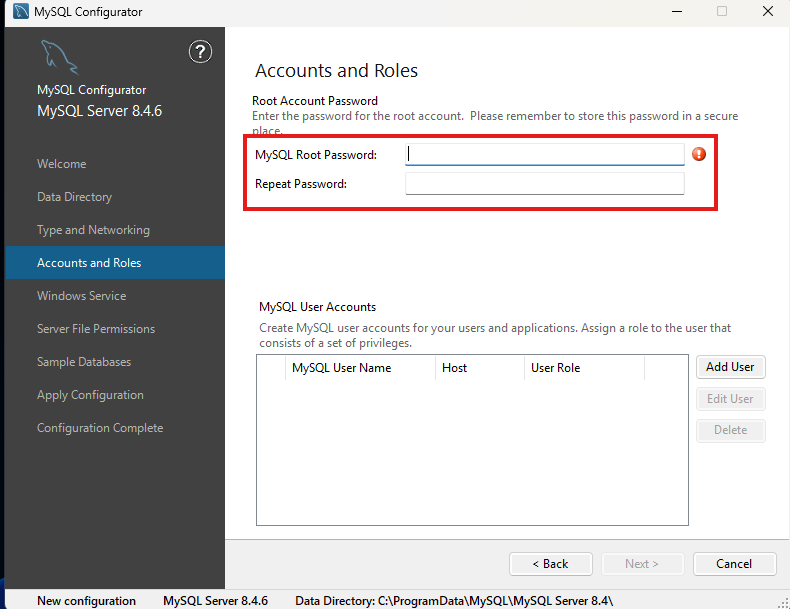The height and width of the screenshot is (609, 790).
Task: Click the MySQL User Accounts label
Action: click(x=317, y=307)
